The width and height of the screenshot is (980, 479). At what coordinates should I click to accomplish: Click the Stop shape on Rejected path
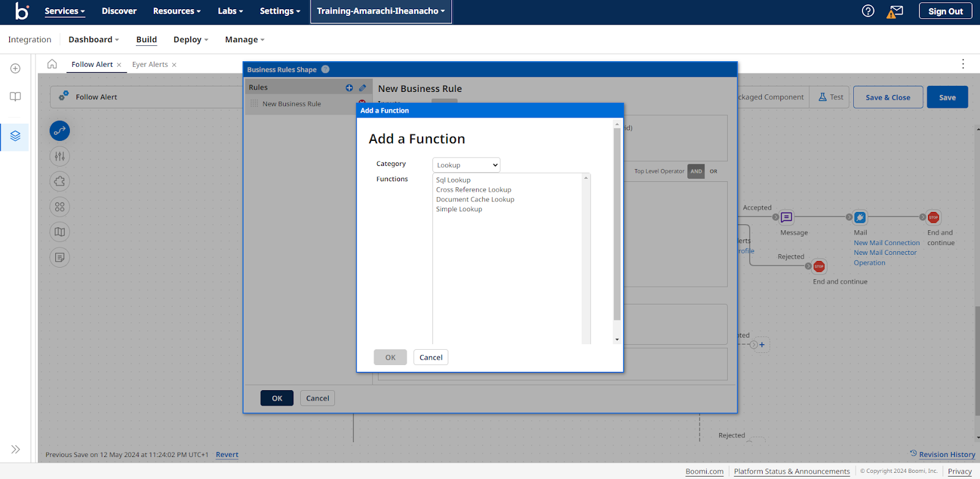pos(819,266)
